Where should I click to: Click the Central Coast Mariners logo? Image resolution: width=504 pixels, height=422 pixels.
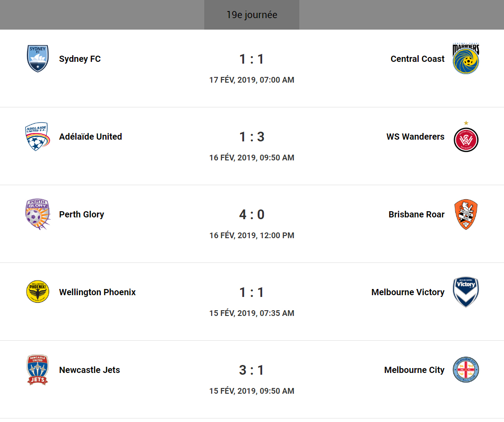466,58
